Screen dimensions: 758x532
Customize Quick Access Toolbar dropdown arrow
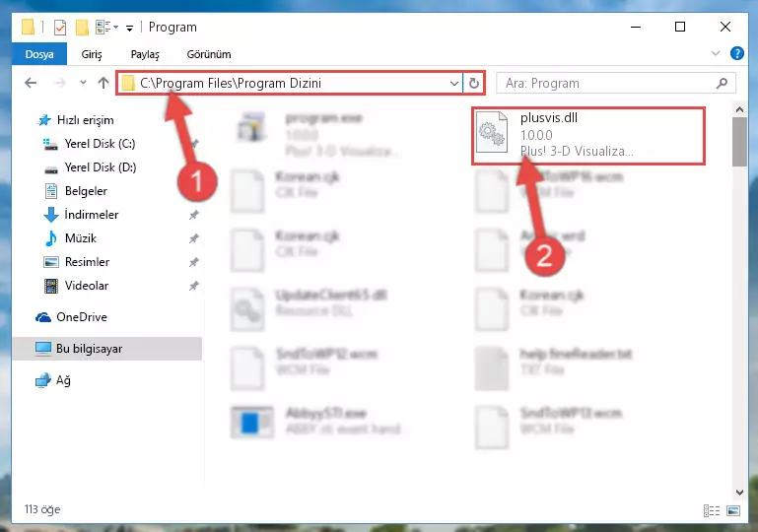point(129,29)
